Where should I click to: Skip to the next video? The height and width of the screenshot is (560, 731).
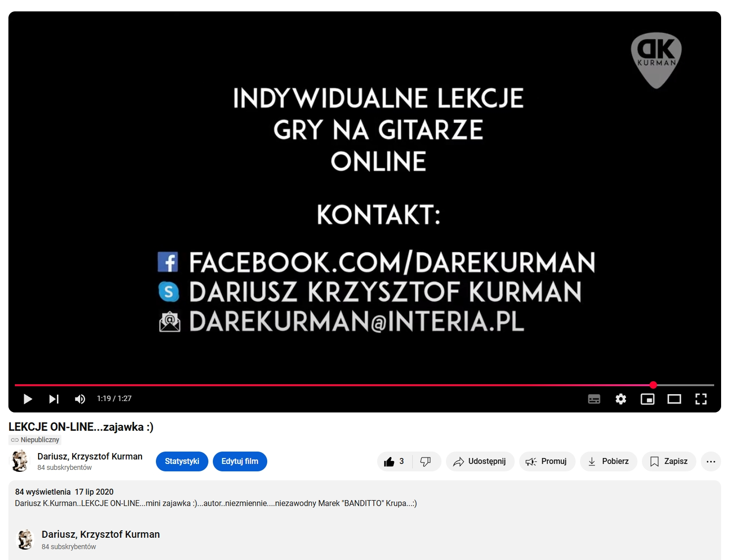(x=54, y=399)
